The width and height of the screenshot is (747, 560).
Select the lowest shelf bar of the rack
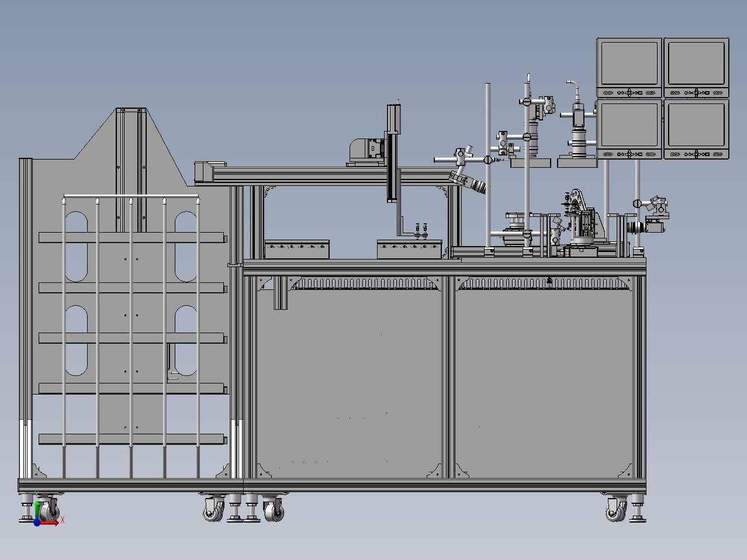click(133, 438)
